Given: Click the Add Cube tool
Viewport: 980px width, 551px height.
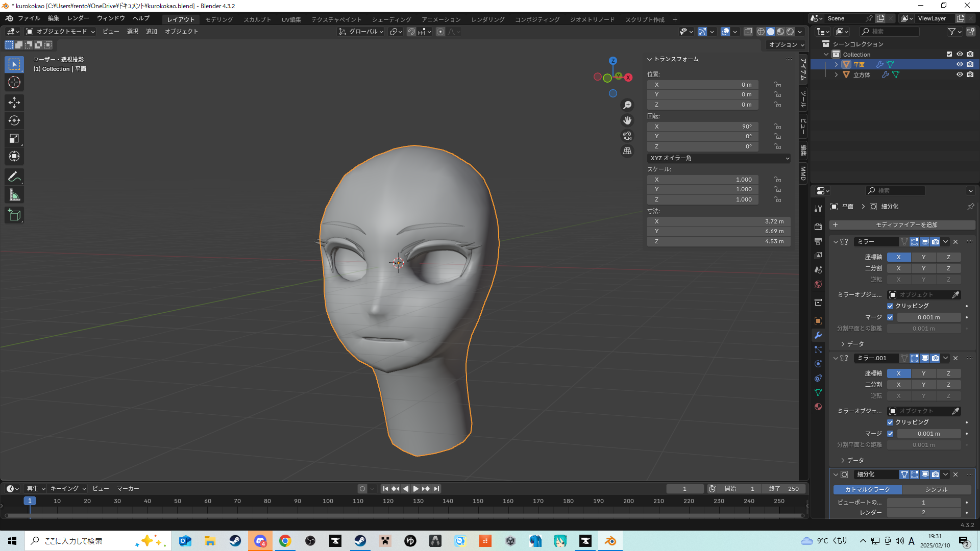Looking at the screenshot, I should pyautogui.click(x=14, y=215).
